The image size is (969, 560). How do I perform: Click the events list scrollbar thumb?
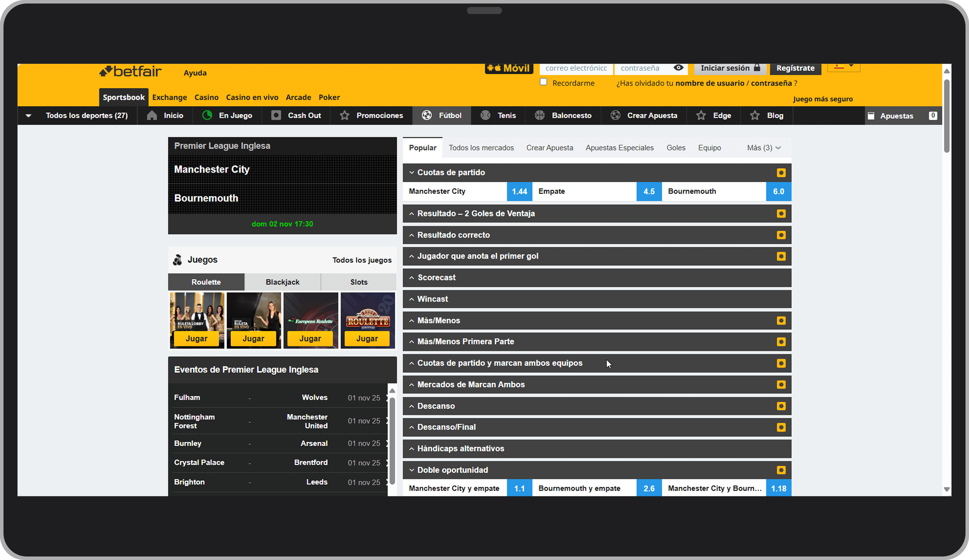(392, 440)
